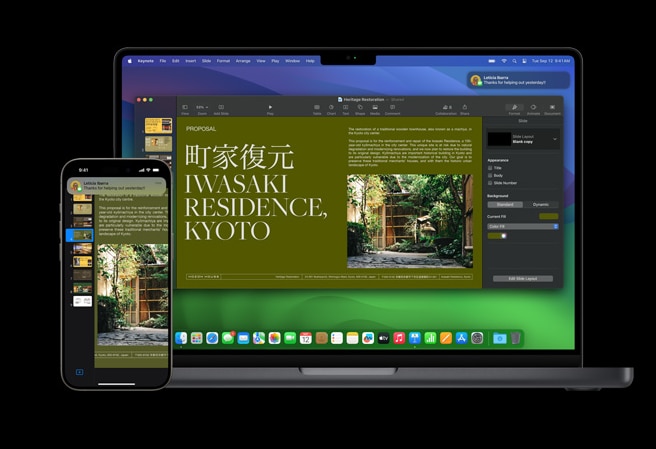Viewport: 656px width, 449px height.
Task: Open the Slide menu
Action: coord(207,61)
